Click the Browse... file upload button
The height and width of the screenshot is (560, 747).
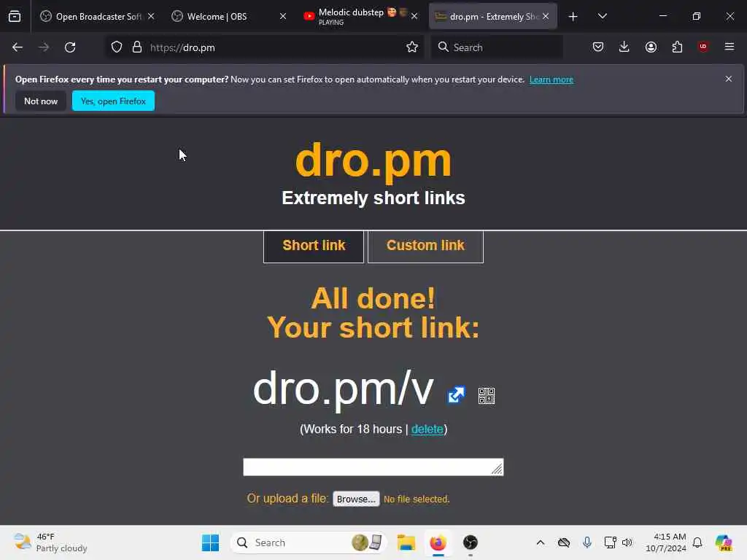(x=356, y=499)
